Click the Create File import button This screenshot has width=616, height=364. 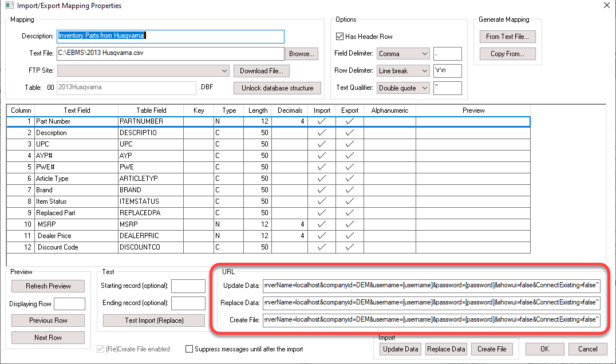pos(492,349)
